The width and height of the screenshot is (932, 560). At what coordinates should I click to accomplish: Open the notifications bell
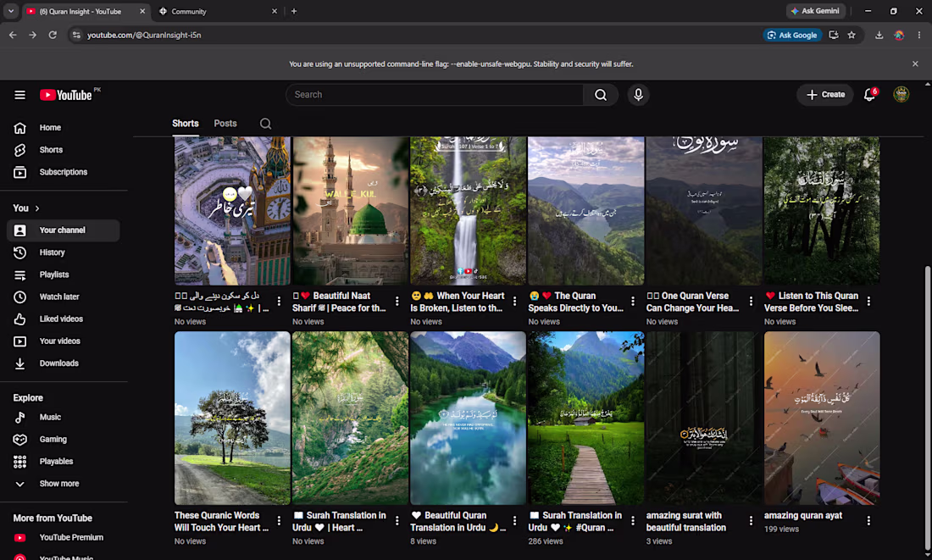point(869,95)
